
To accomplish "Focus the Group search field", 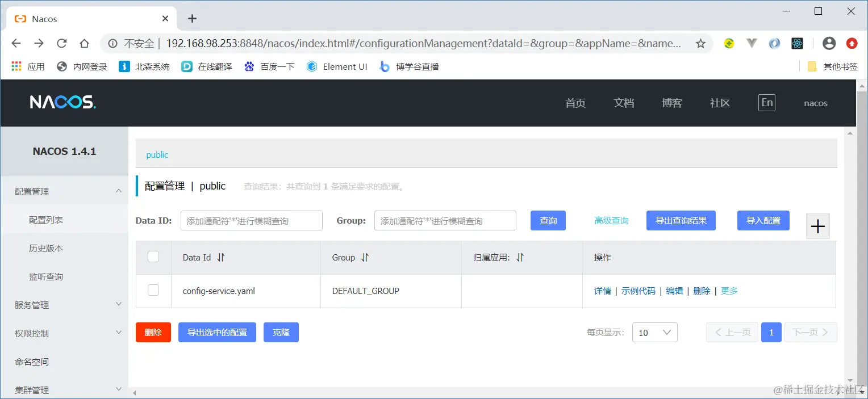I will pyautogui.click(x=445, y=220).
